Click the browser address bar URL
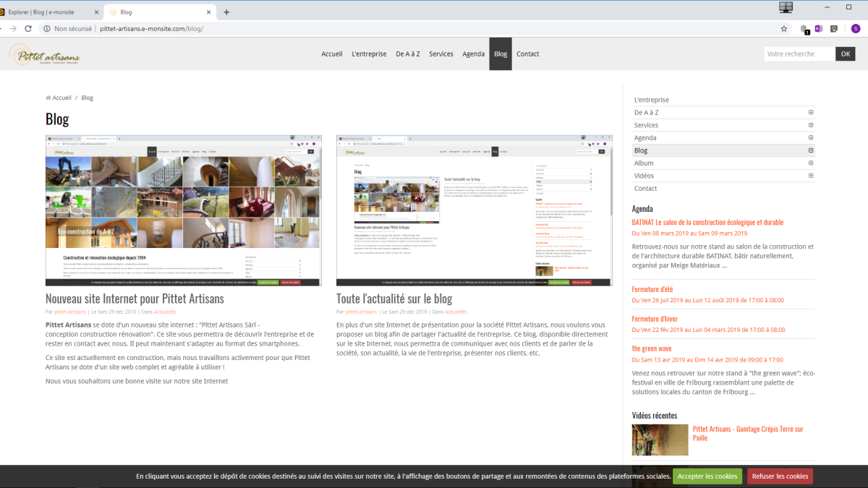 (151, 29)
